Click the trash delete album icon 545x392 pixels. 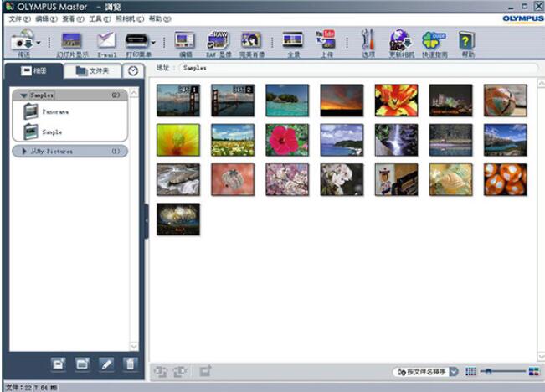130,364
